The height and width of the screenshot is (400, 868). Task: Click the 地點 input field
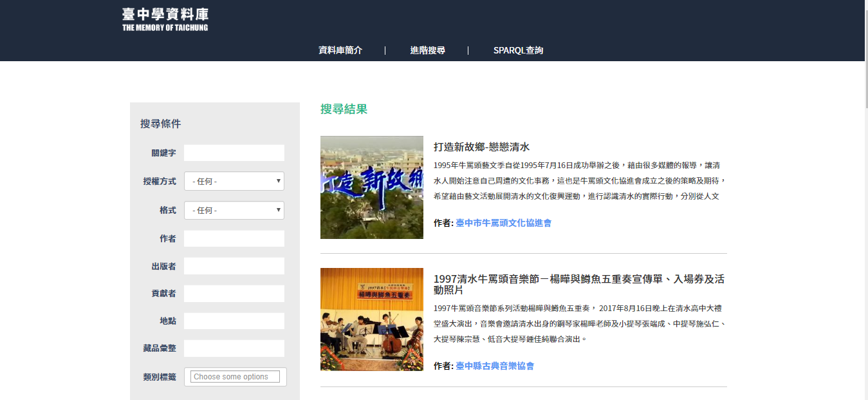234,321
